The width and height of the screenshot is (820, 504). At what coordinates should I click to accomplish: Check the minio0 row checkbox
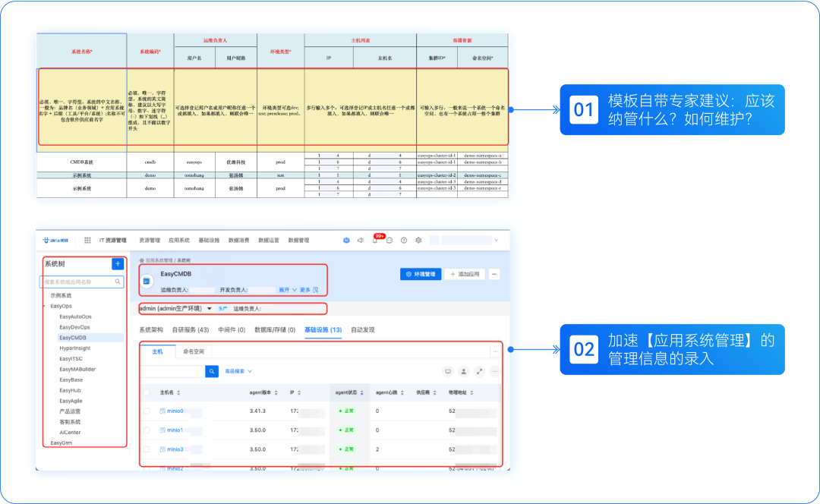[147, 411]
